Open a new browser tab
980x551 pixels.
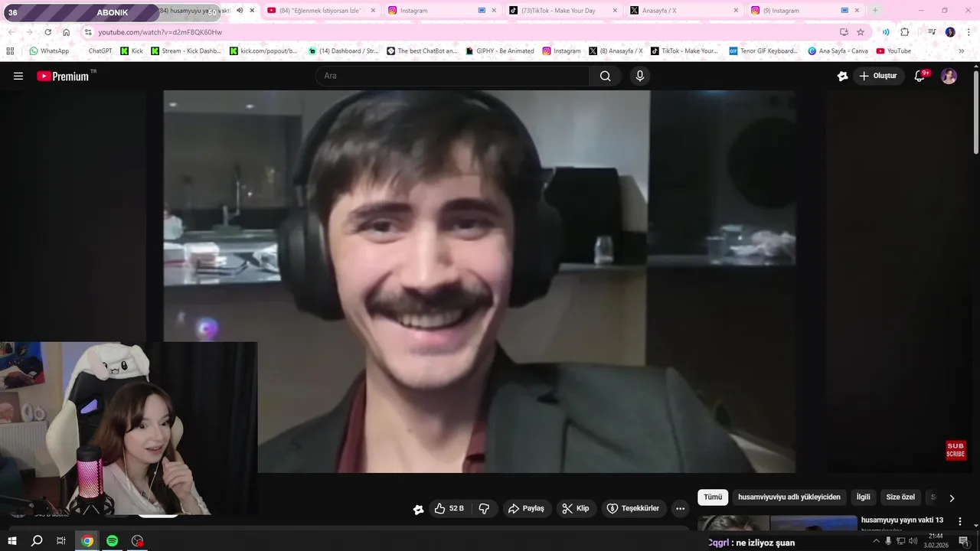[x=875, y=11]
